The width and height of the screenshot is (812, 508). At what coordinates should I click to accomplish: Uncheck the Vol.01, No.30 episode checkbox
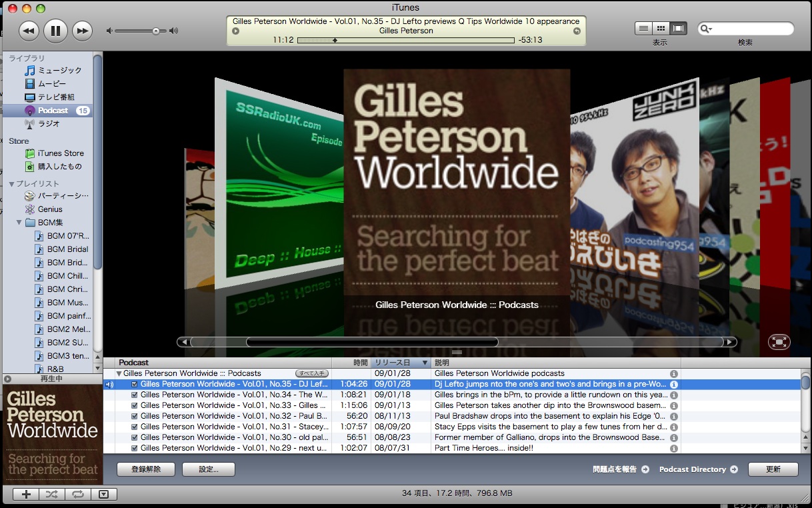pyautogui.click(x=135, y=437)
